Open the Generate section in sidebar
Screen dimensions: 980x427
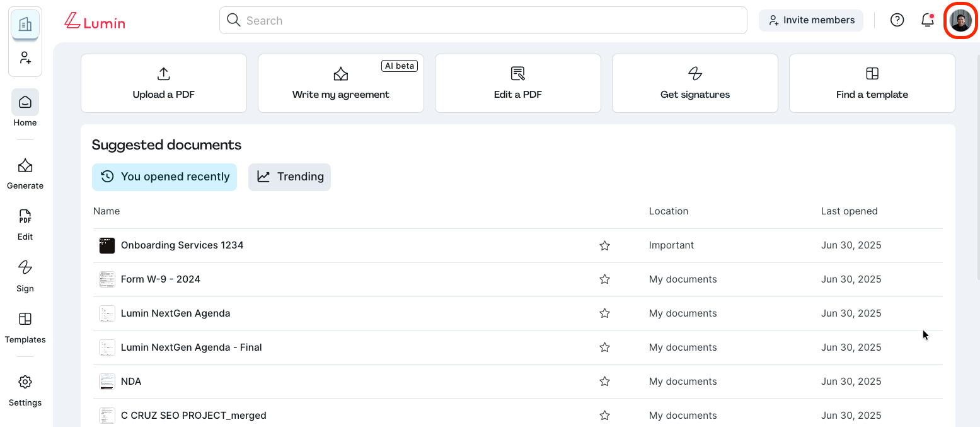coord(25,173)
